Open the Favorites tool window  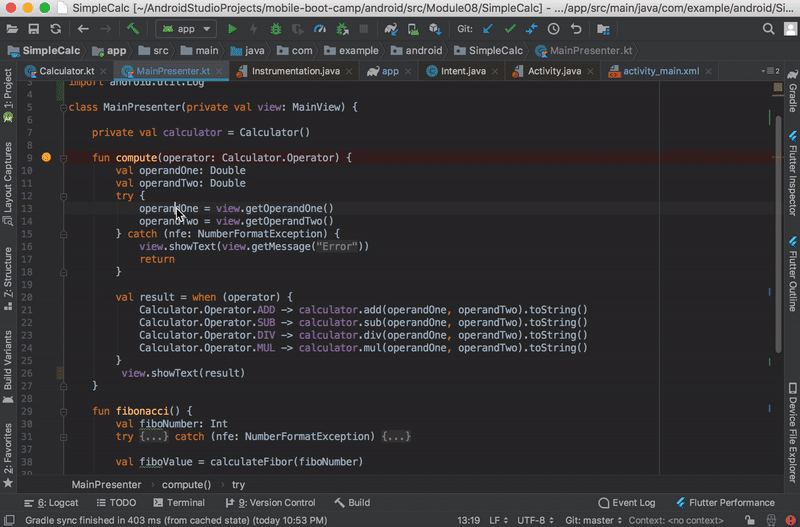point(8,455)
